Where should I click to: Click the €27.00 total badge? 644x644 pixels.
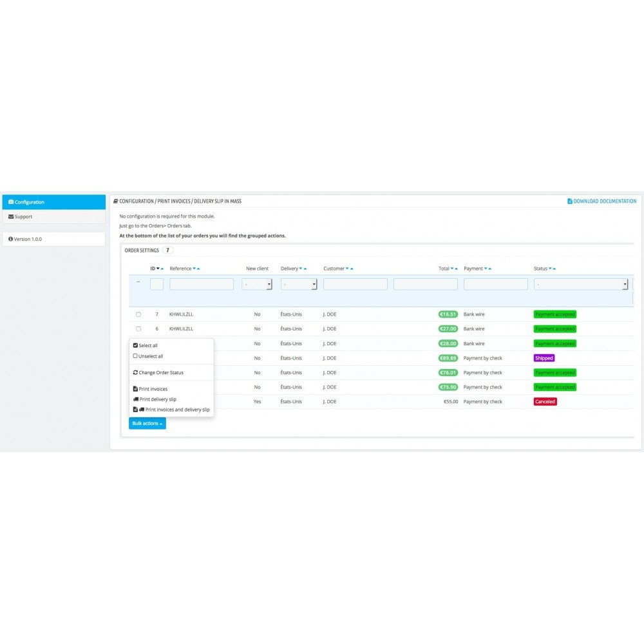[x=448, y=329]
